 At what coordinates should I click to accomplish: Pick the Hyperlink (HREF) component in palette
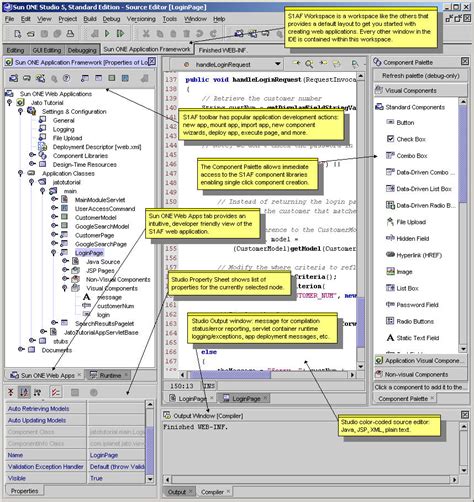click(414, 255)
